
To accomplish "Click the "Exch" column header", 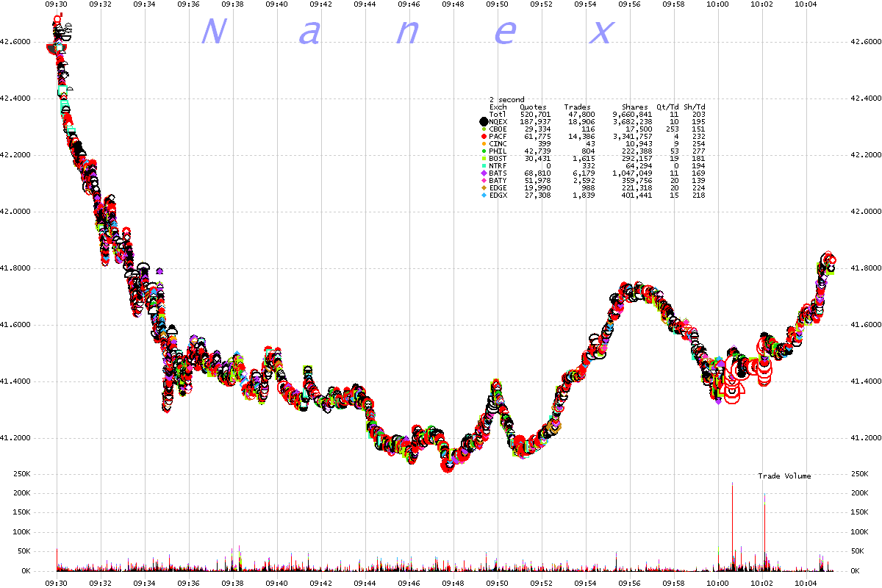I will 498,107.
